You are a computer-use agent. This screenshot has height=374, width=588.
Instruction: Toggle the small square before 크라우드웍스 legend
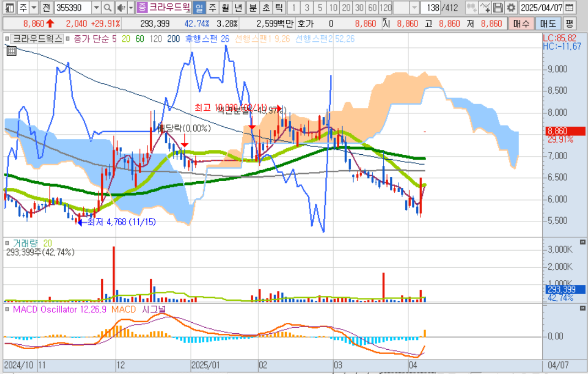[7, 39]
